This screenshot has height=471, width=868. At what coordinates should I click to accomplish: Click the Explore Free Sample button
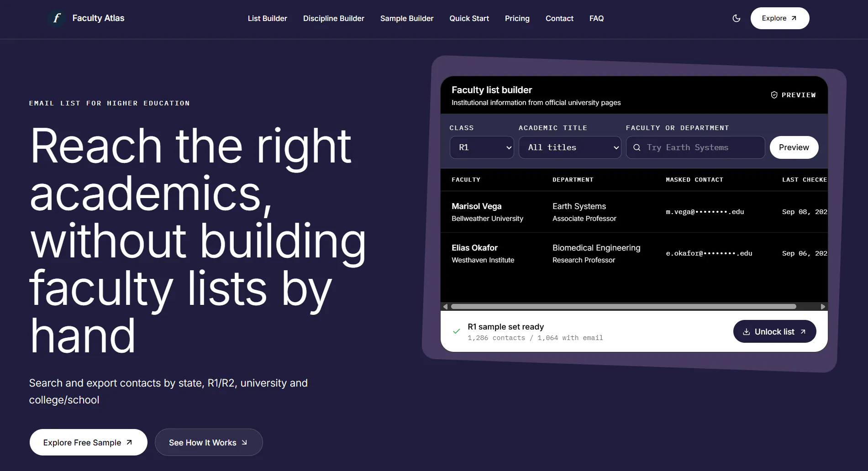pyautogui.click(x=88, y=442)
